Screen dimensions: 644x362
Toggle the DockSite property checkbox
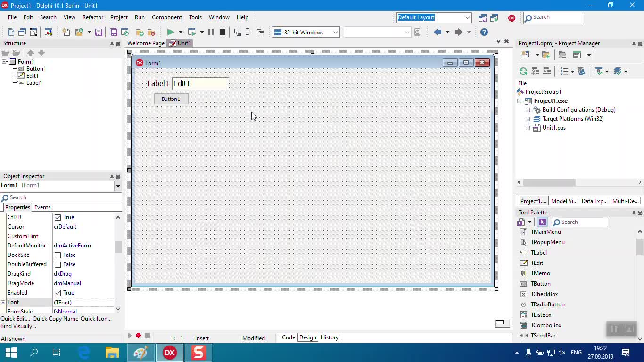(58, 255)
